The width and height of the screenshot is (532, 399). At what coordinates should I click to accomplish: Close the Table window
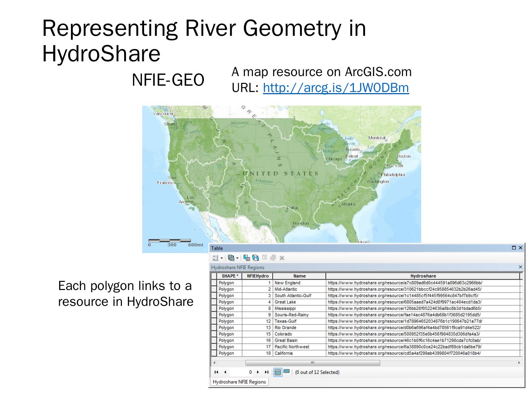click(x=521, y=248)
